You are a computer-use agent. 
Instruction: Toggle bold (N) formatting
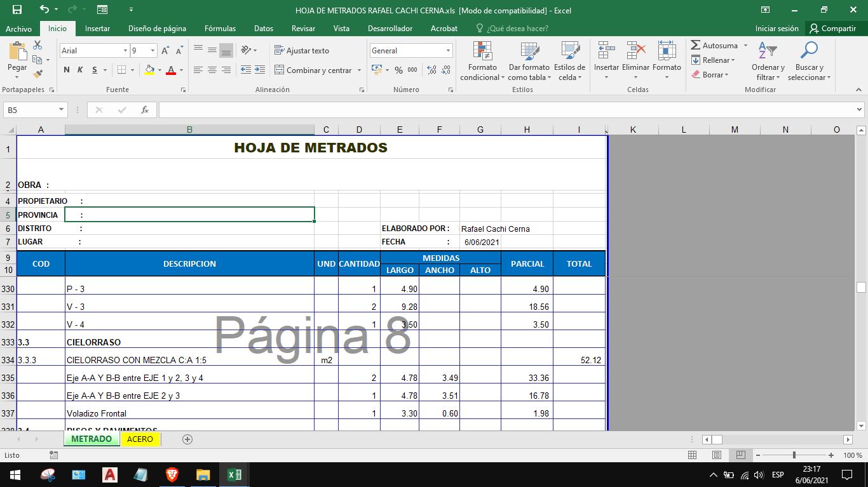[x=67, y=70]
